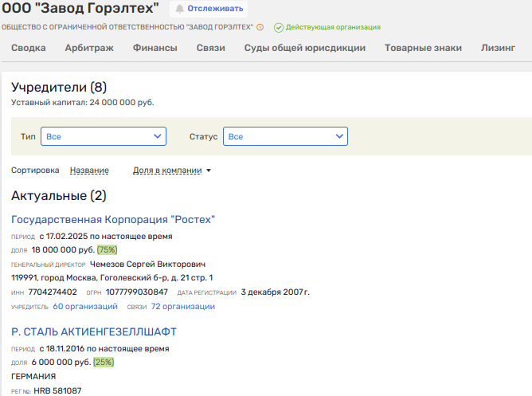The image size is (532, 396).
Task: Click ИНН value 7704274402
Action: pyautogui.click(x=53, y=292)
